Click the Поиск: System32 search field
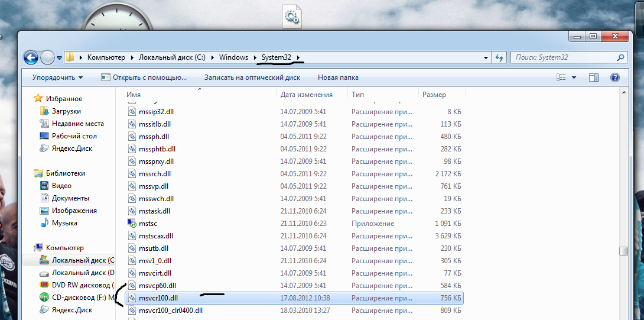This screenshot has width=644, height=320. click(564, 57)
